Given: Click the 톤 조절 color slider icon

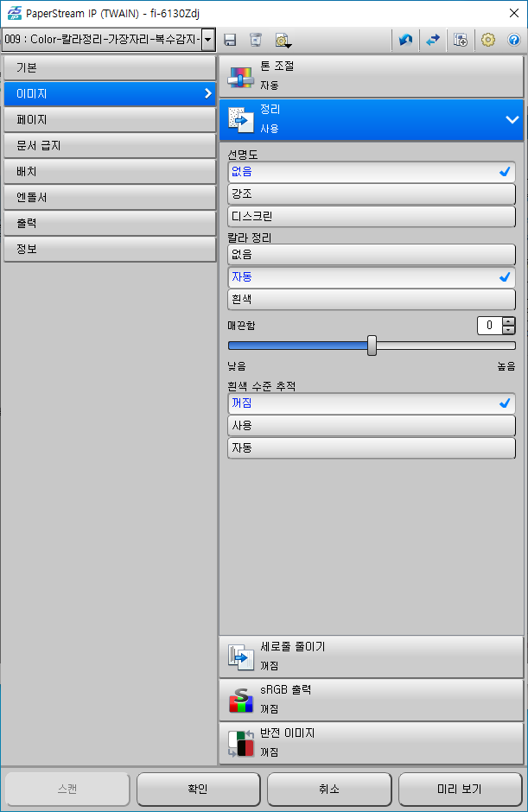Looking at the screenshot, I should [x=241, y=77].
